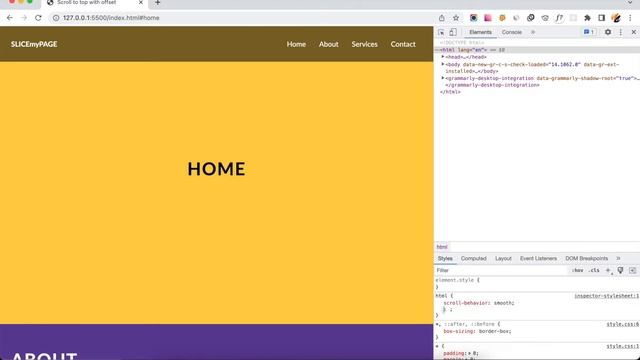Open the DOM Breakpoints tab
Viewport: 640px width, 360px height.
(587, 258)
